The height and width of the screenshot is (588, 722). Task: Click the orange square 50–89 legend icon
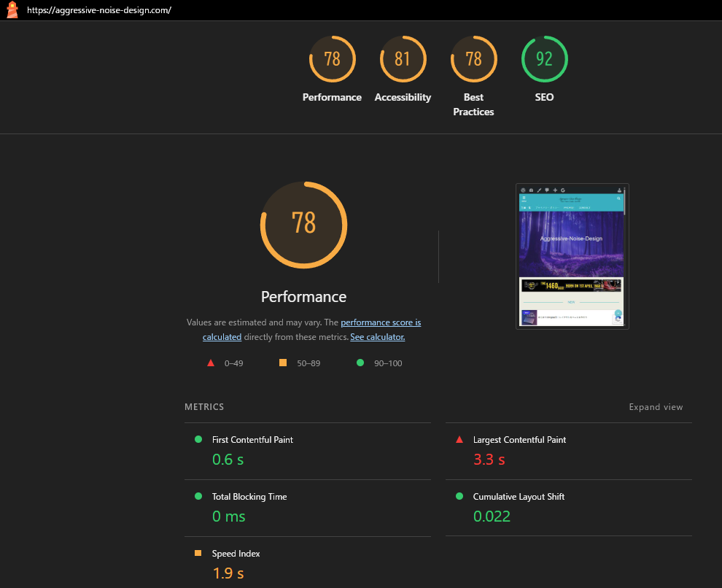283,363
